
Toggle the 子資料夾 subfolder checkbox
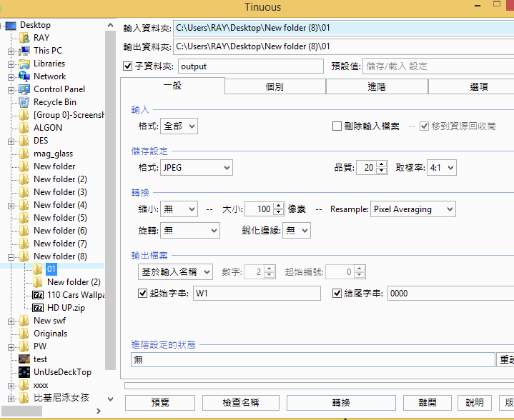(127, 66)
